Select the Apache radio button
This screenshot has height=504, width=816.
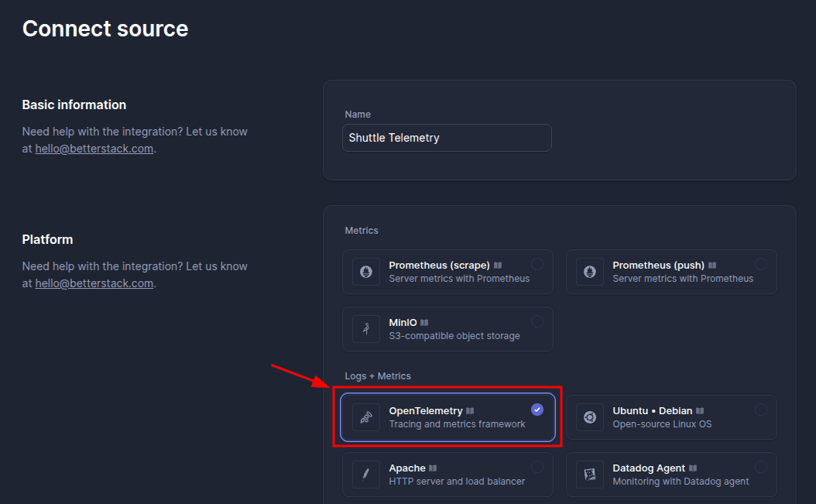[537, 467]
